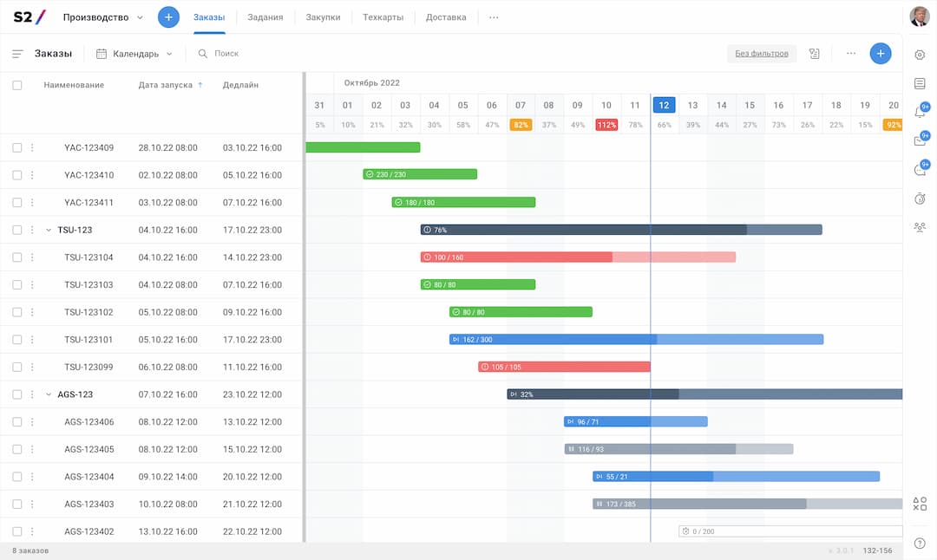Click the Без фильтров button
Screen dimensions: 937x560
click(762, 54)
